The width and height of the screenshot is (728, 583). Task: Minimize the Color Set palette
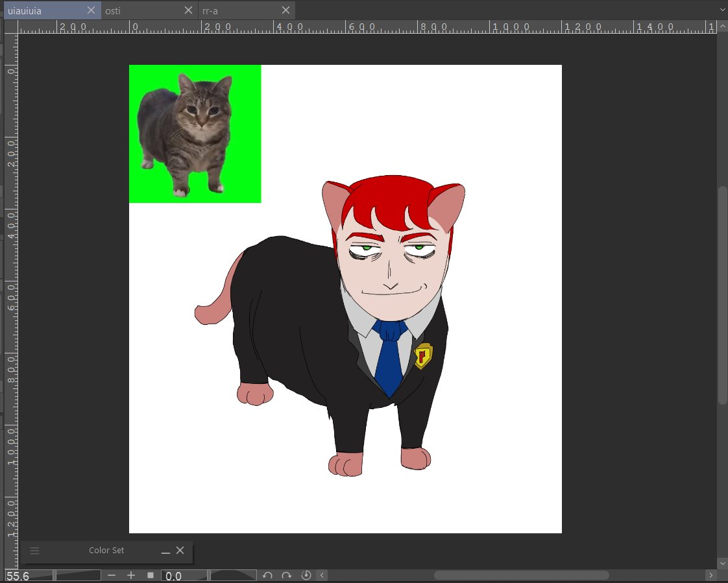point(165,551)
